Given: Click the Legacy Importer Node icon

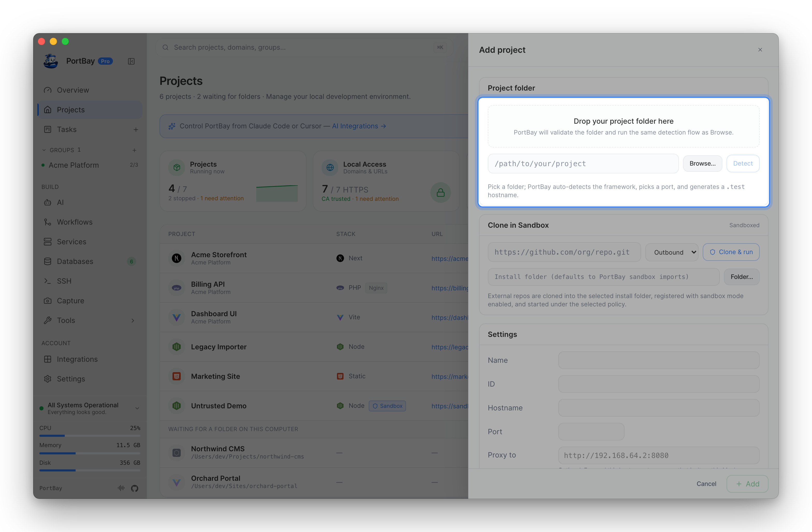Looking at the screenshot, I should point(176,347).
